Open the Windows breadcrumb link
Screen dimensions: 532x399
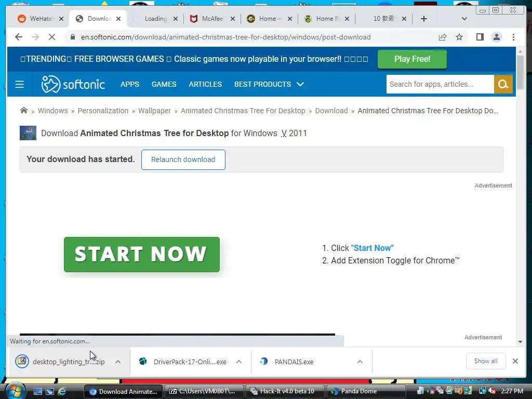52,111
